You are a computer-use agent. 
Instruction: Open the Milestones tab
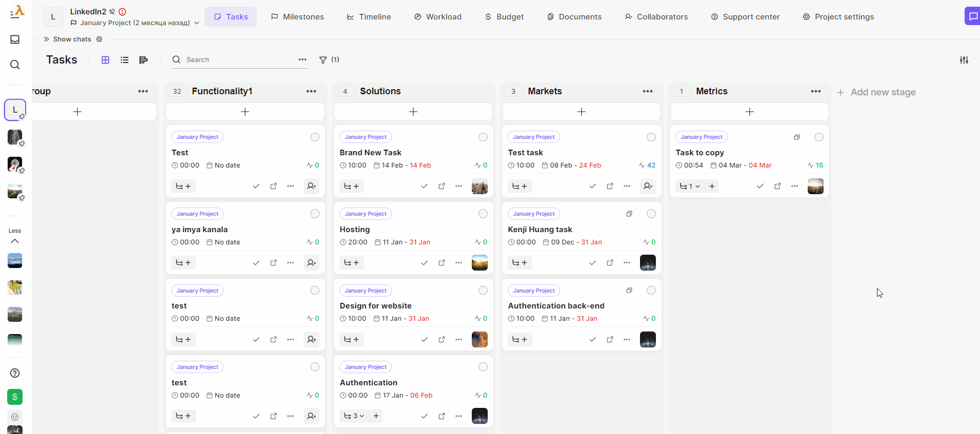(297, 17)
